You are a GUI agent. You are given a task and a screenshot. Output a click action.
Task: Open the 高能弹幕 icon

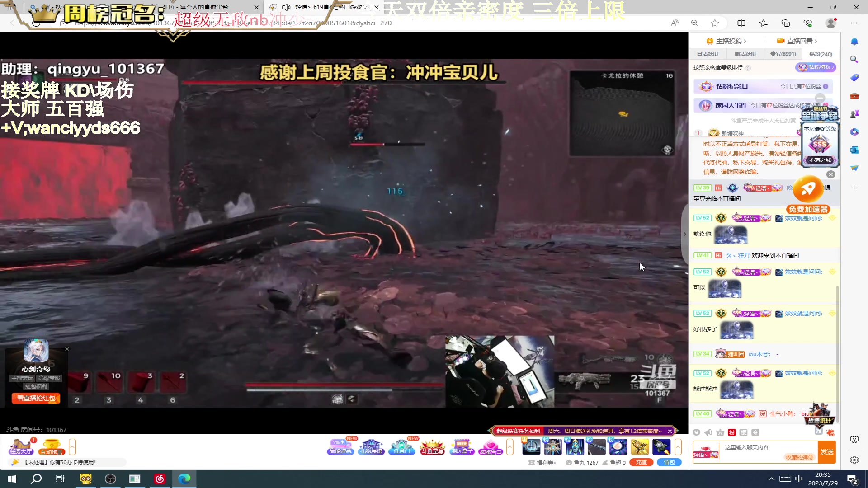pos(340,446)
